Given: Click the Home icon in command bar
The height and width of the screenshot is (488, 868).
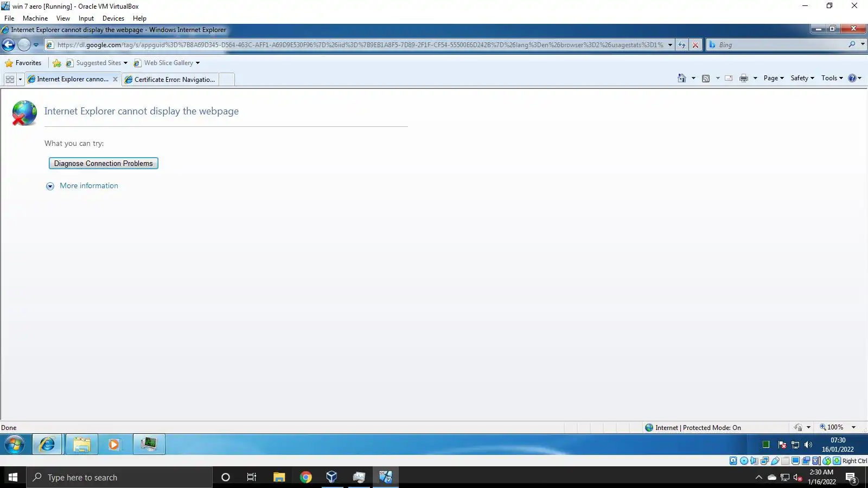Looking at the screenshot, I should 682,78.
